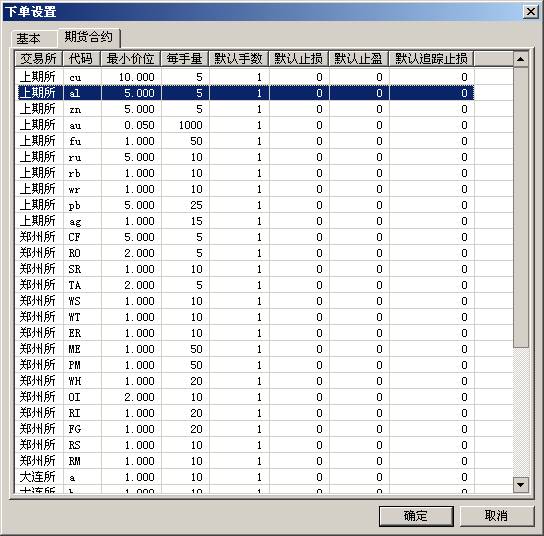The height and width of the screenshot is (536, 544).
Task: Cancel the dialog with 取消 button
Action: [496, 516]
